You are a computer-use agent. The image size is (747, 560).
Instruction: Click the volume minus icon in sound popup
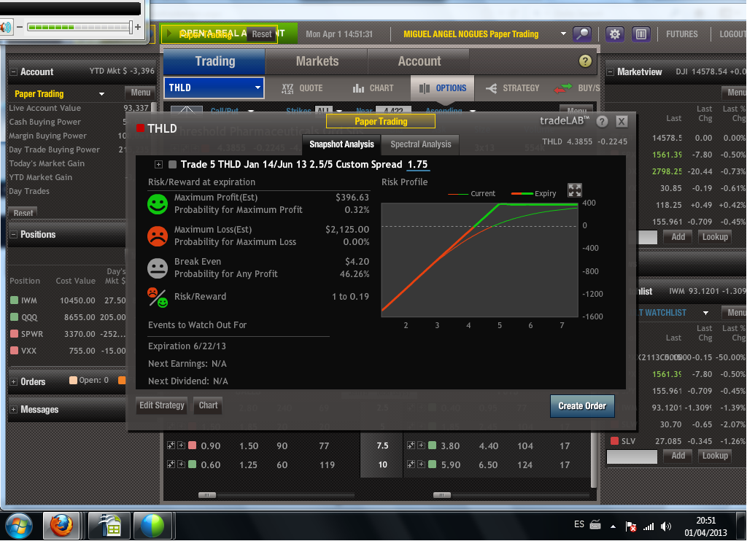tap(20, 27)
